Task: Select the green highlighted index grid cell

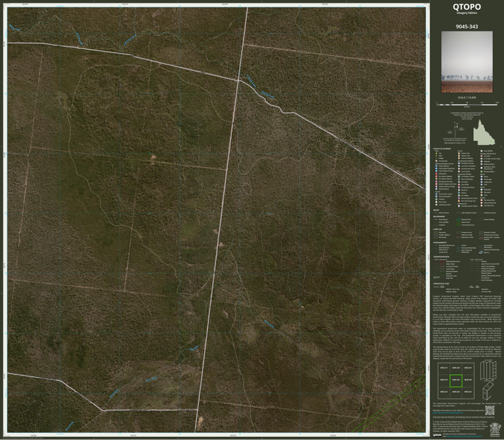Action: click(x=456, y=380)
